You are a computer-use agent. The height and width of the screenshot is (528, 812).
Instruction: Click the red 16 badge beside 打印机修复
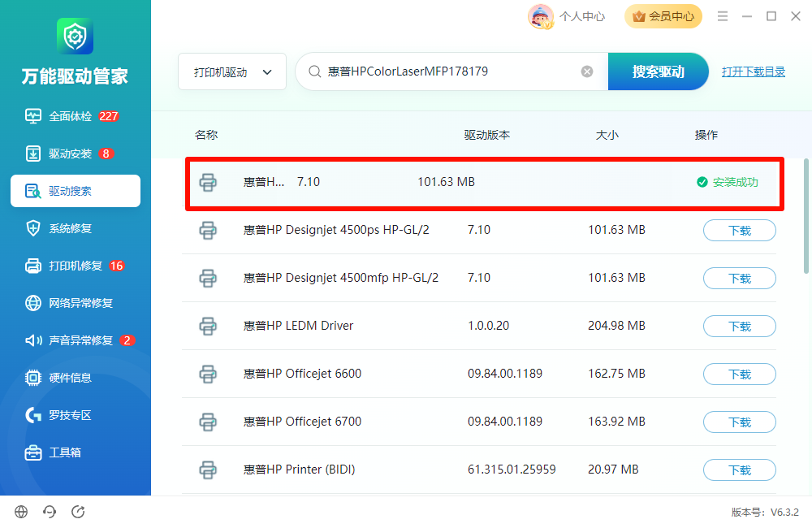[116, 266]
